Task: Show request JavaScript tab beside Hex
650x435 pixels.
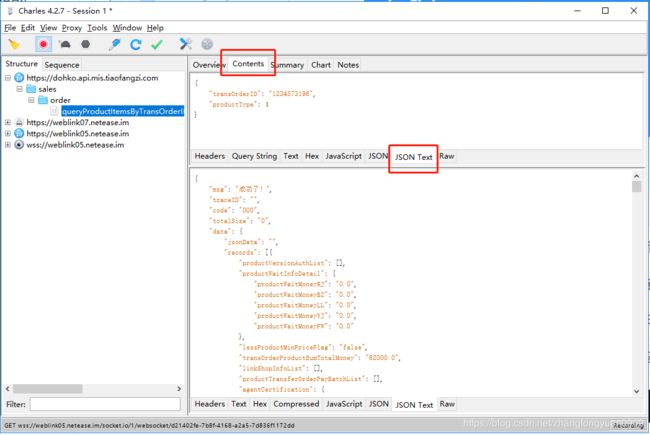Action: [343, 156]
